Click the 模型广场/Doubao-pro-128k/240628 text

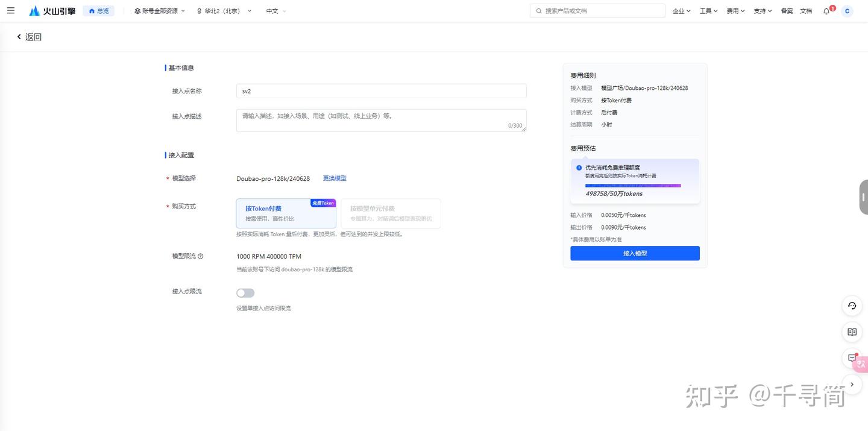(x=644, y=88)
